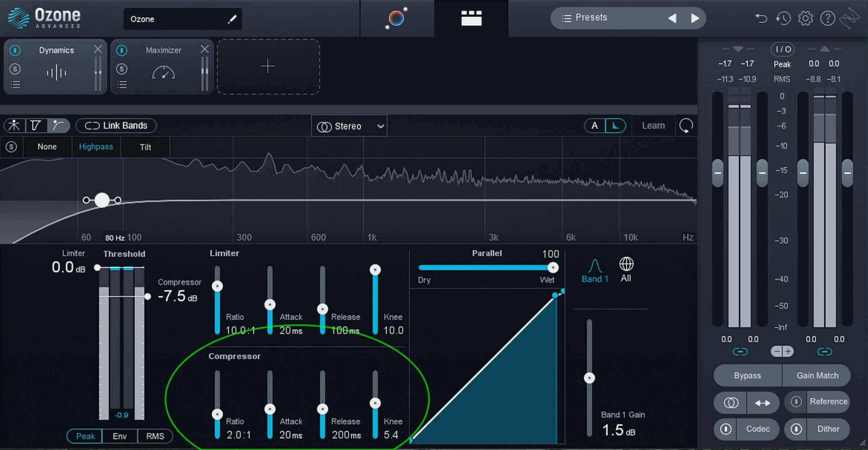
Task: Remove the Maximizer module with X
Action: pyautogui.click(x=205, y=49)
